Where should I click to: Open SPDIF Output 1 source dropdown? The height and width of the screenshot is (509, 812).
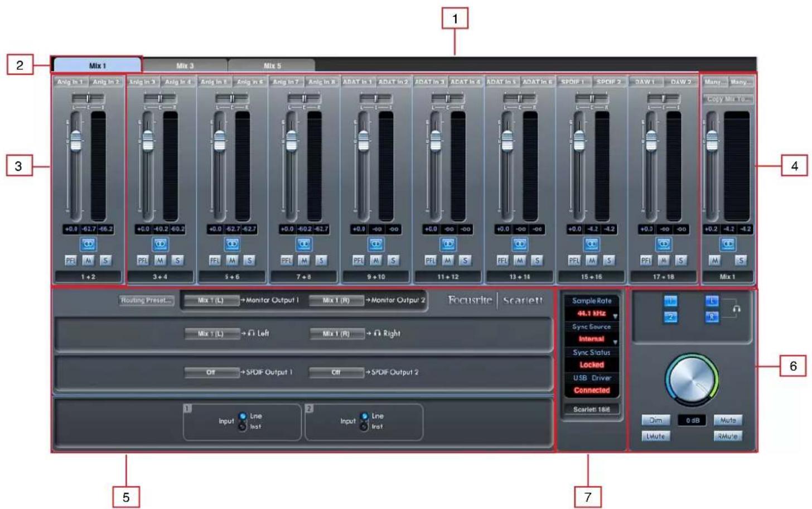tap(211, 372)
